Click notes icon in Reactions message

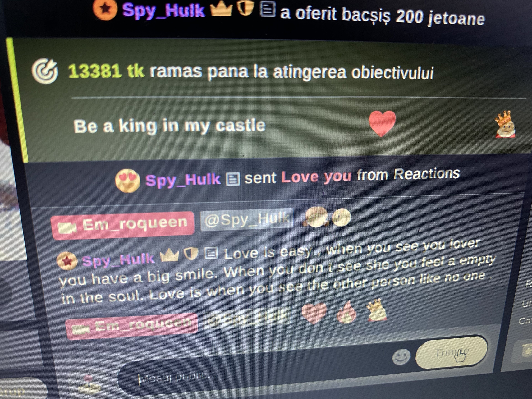pyautogui.click(x=233, y=179)
